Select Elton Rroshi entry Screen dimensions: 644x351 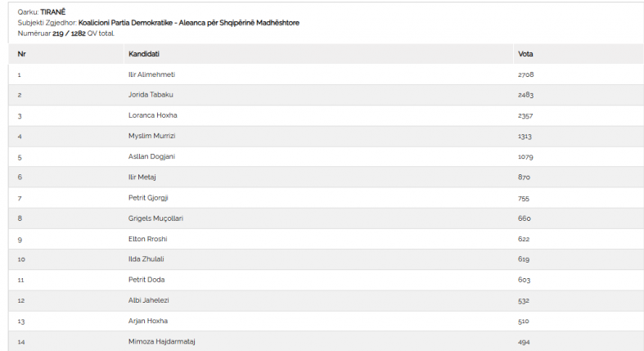tap(148, 239)
